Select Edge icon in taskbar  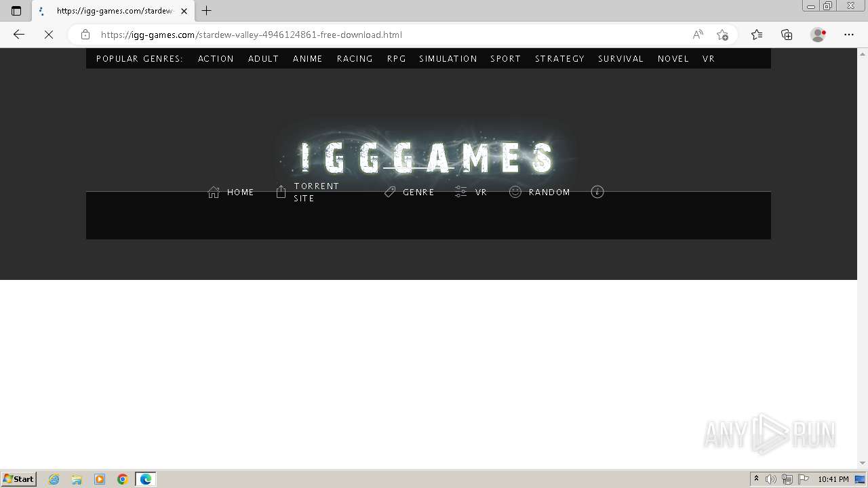point(146,479)
